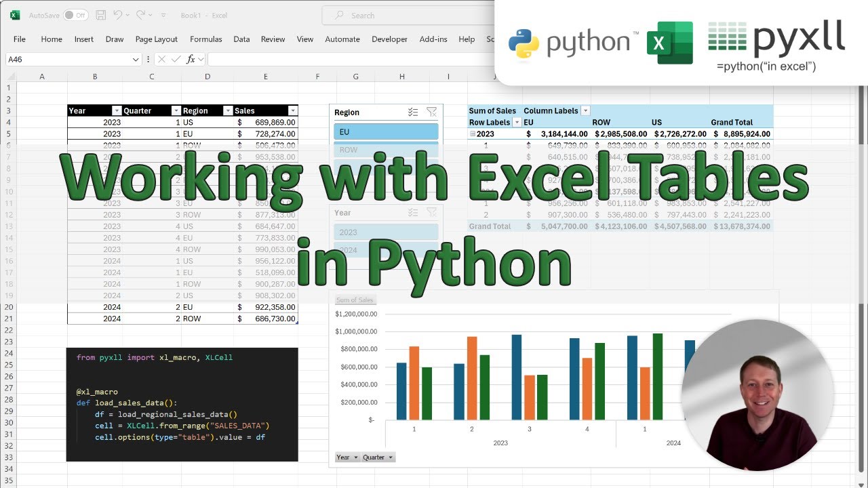Click the Sum of Sales chart field button
The height and width of the screenshot is (488, 868).
(x=355, y=300)
